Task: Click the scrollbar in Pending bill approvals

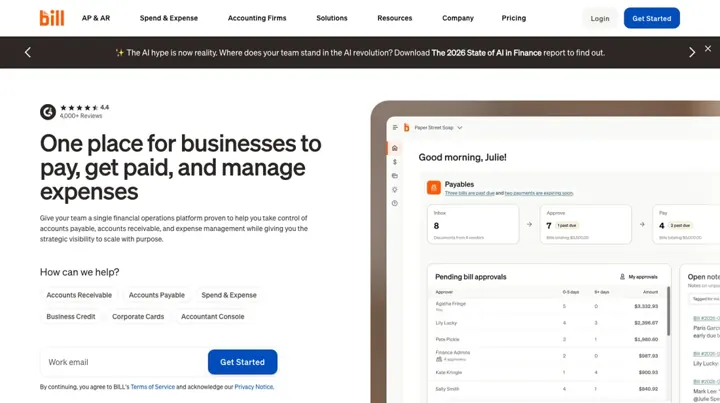Action: click(x=668, y=311)
